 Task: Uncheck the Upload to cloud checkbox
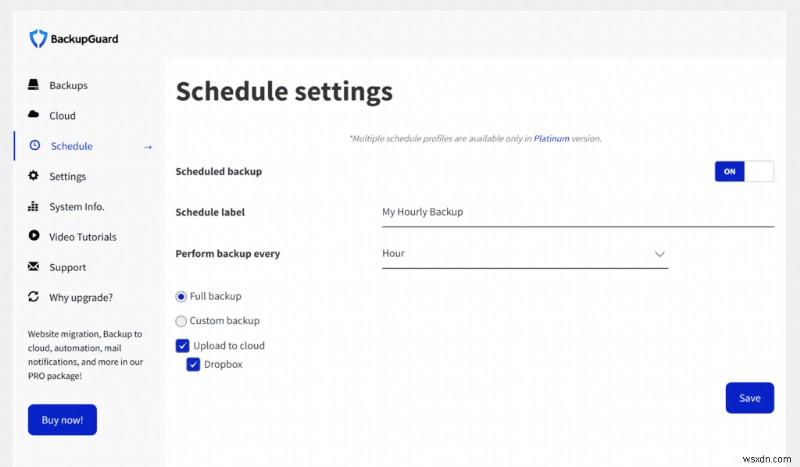click(x=182, y=346)
